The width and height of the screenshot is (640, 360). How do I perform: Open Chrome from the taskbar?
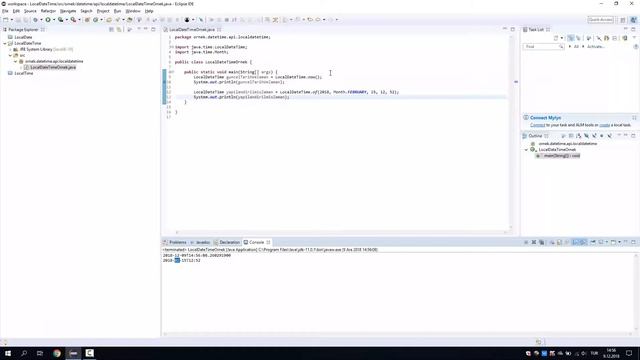[57, 353]
